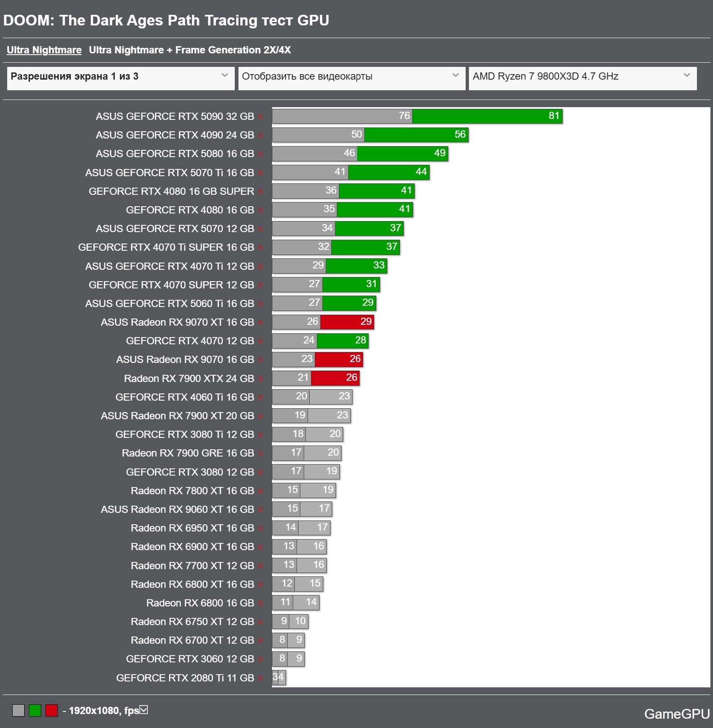Remove ASUS Radeon RX 9060 XT 16 GB row
This screenshot has height=728, width=713.
pos(261,510)
